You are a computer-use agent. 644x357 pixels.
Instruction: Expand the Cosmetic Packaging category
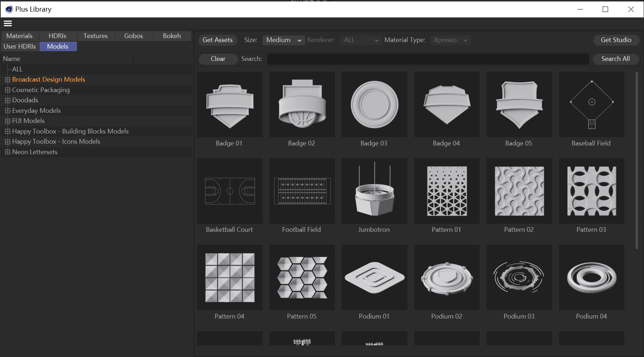[7, 90]
